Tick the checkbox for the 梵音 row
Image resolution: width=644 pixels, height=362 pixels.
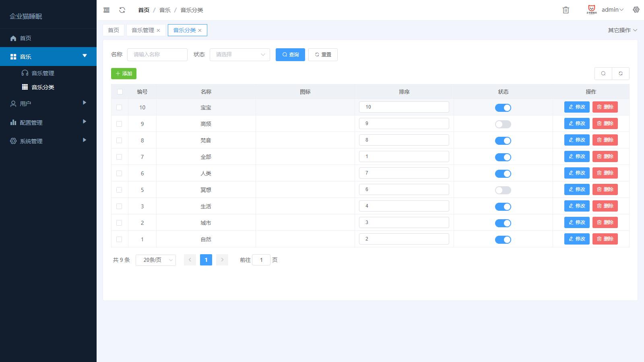tap(119, 140)
